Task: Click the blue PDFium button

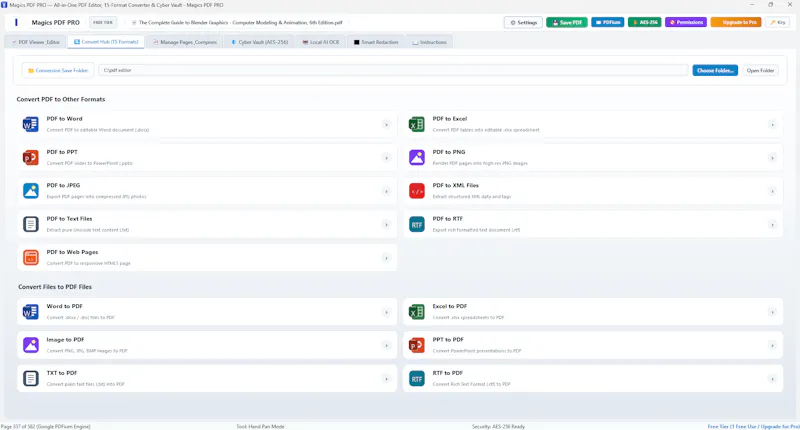Action: (608, 22)
